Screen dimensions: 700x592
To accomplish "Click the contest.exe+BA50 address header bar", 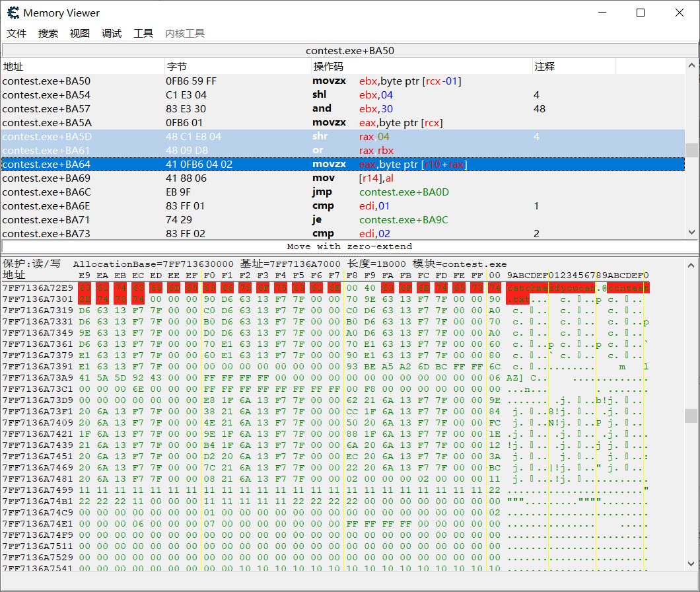I will point(350,50).
